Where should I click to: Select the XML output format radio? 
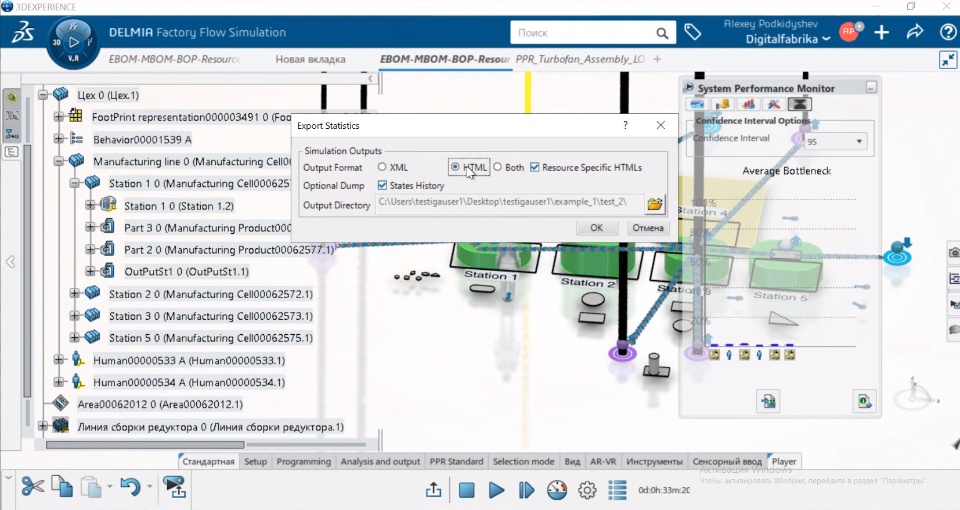(x=382, y=167)
